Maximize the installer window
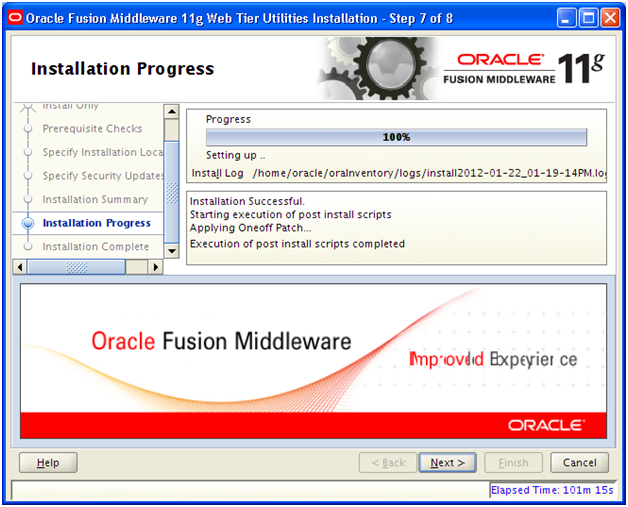This screenshot has width=628, height=507. pyautogui.click(x=588, y=18)
